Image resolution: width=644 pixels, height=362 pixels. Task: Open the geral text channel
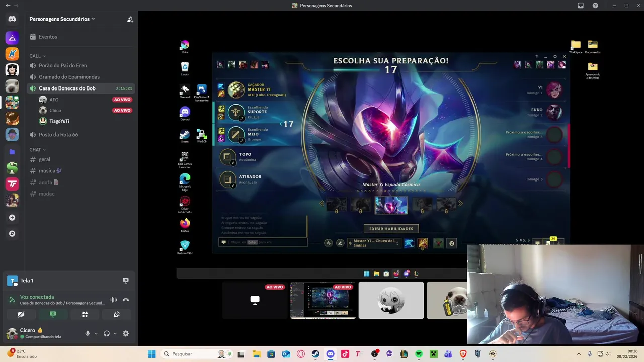point(80,159)
